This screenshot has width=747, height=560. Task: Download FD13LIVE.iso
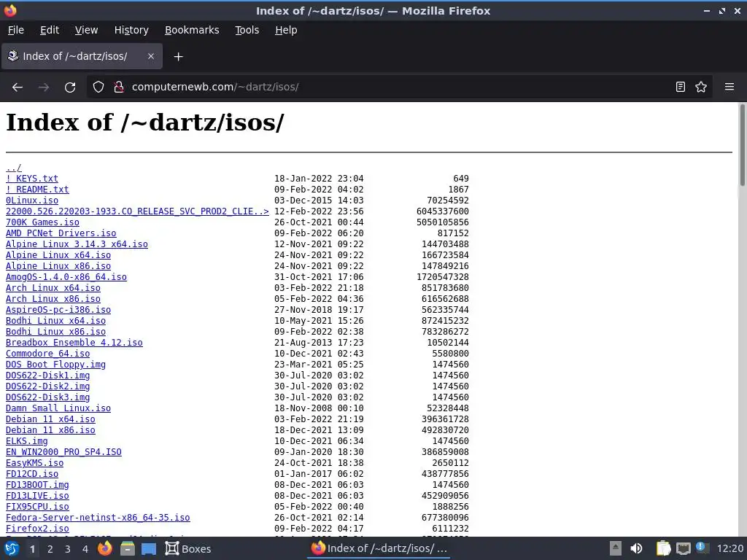tap(37, 496)
